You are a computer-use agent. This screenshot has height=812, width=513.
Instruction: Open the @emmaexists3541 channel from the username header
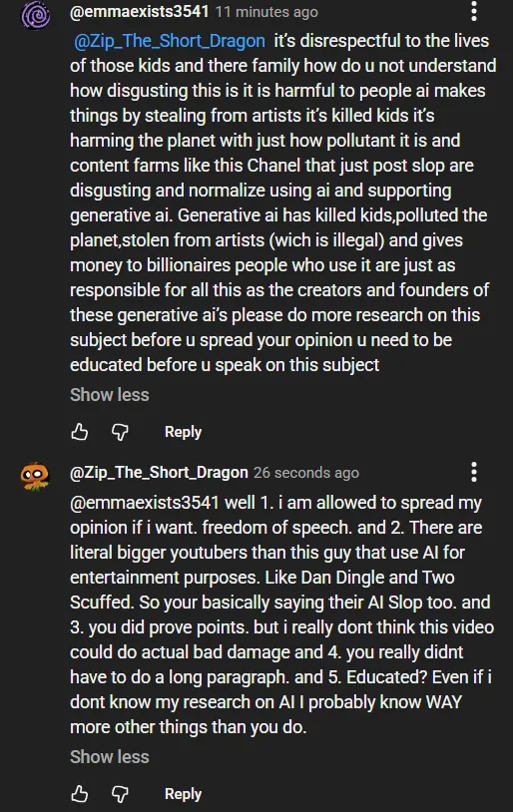pyautogui.click(x=140, y=11)
